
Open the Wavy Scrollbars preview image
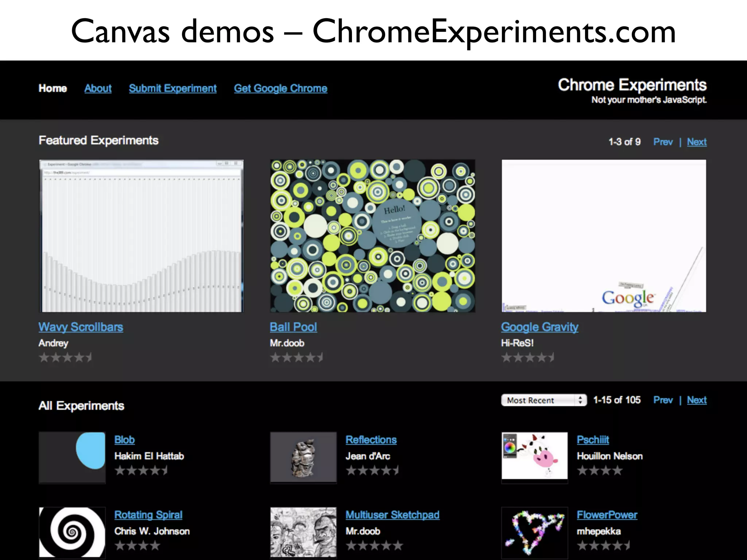[x=141, y=236]
